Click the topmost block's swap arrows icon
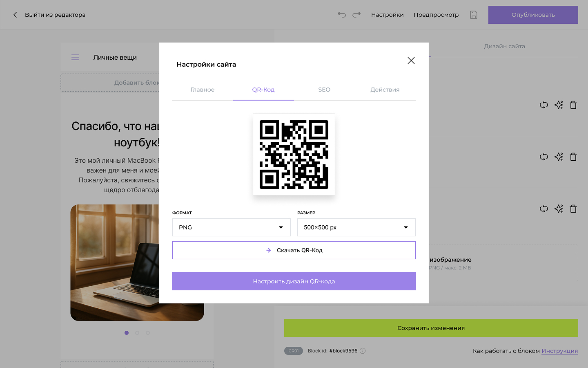The width and height of the screenshot is (588, 368). point(543,105)
